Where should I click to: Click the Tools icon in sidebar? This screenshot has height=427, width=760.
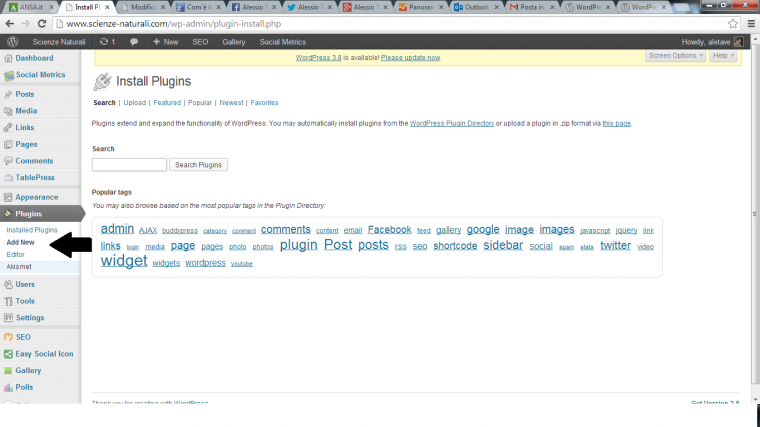click(8, 301)
